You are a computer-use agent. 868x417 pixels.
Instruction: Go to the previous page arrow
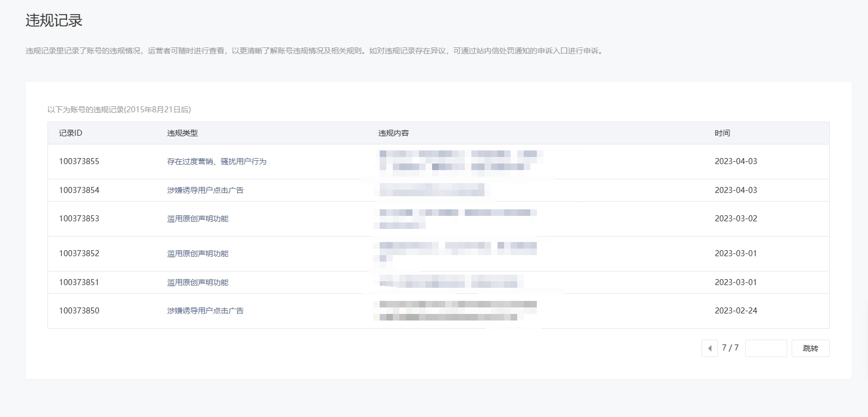click(709, 348)
